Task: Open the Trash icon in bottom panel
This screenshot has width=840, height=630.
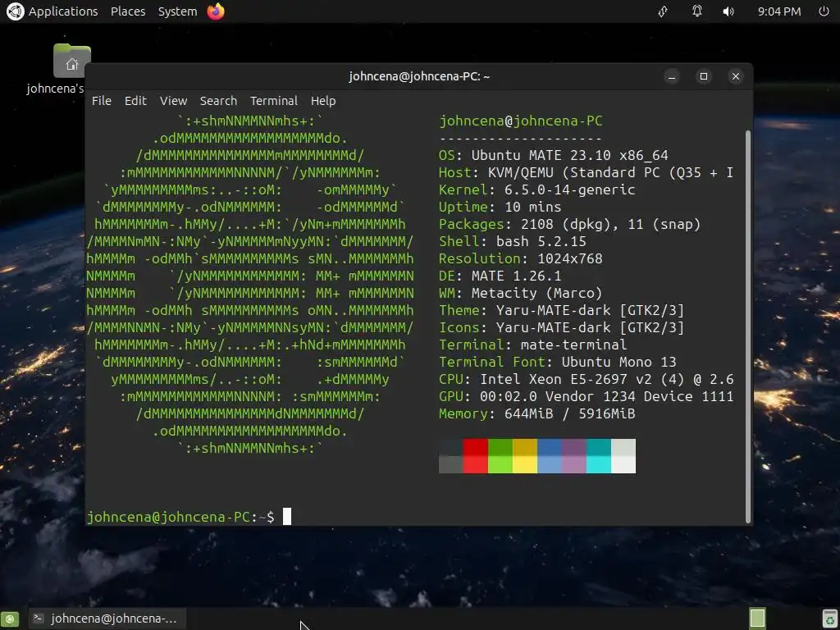Action: coord(830,619)
